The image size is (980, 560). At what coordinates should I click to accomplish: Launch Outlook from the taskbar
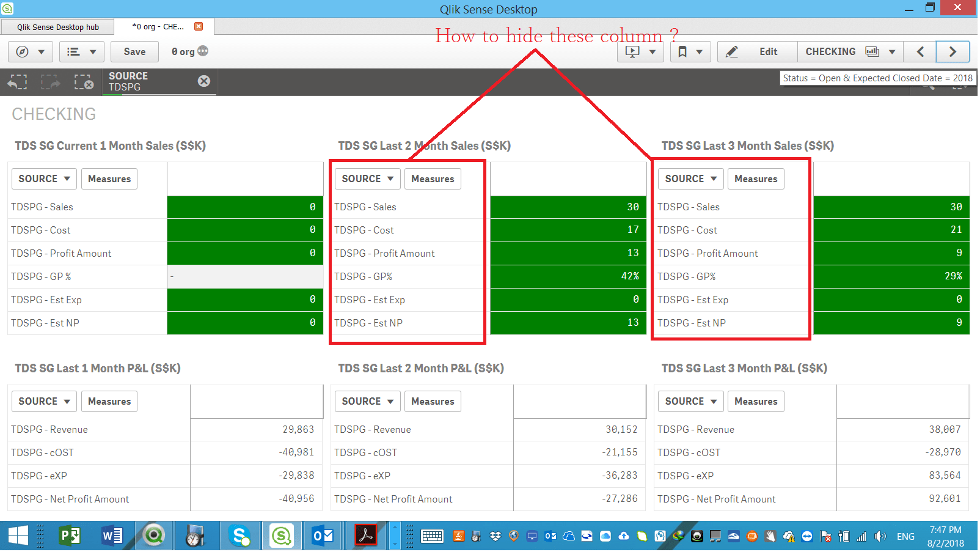(x=323, y=537)
